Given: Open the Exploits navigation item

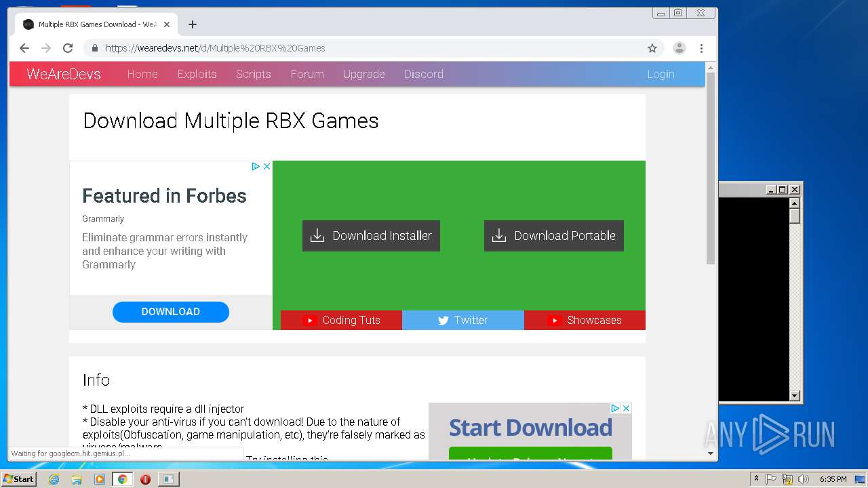Looking at the screenshot, I should pyautogui.click(x=197, y=74).
